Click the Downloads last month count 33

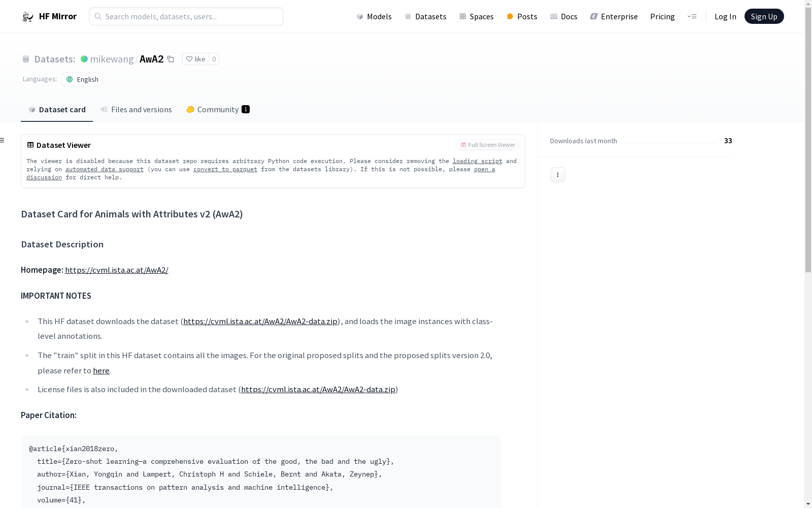pos(728,141)
